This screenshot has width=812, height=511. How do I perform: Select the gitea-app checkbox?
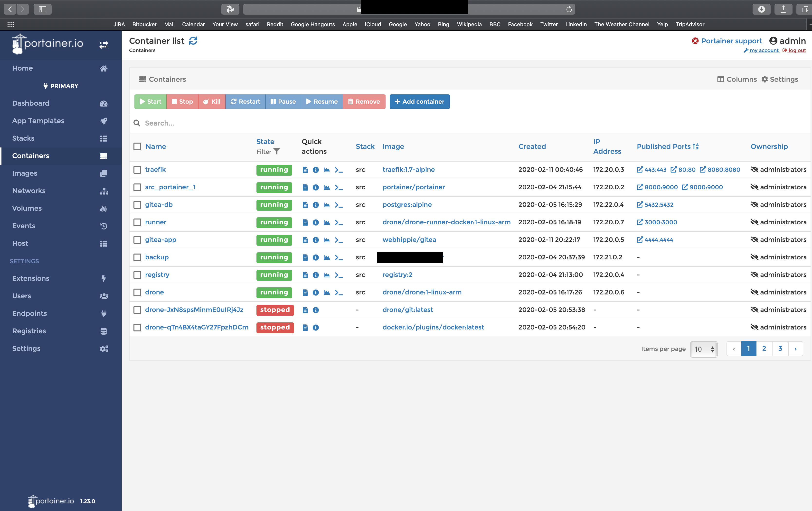click(x=137, y=240)
